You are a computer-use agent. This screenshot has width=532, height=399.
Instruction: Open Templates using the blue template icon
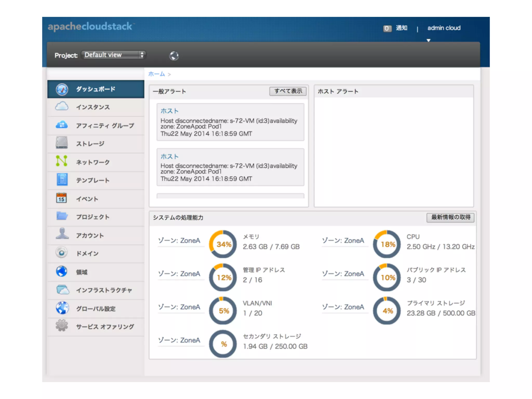click(62, 179)
